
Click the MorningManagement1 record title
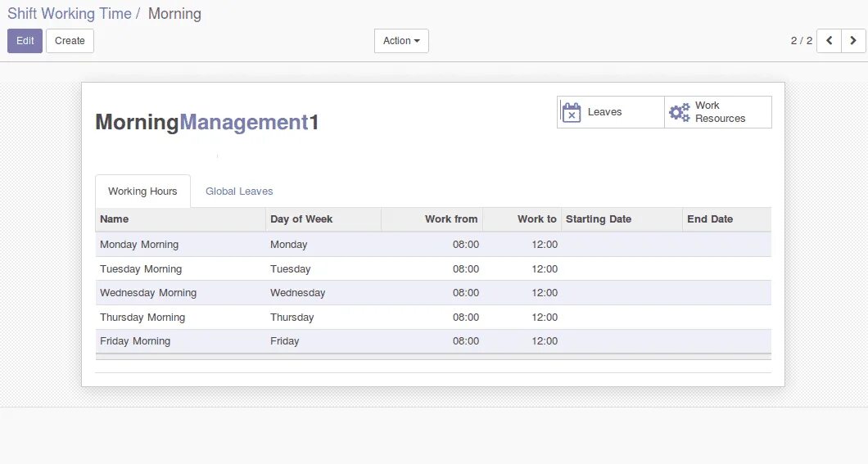coord(207,122)
